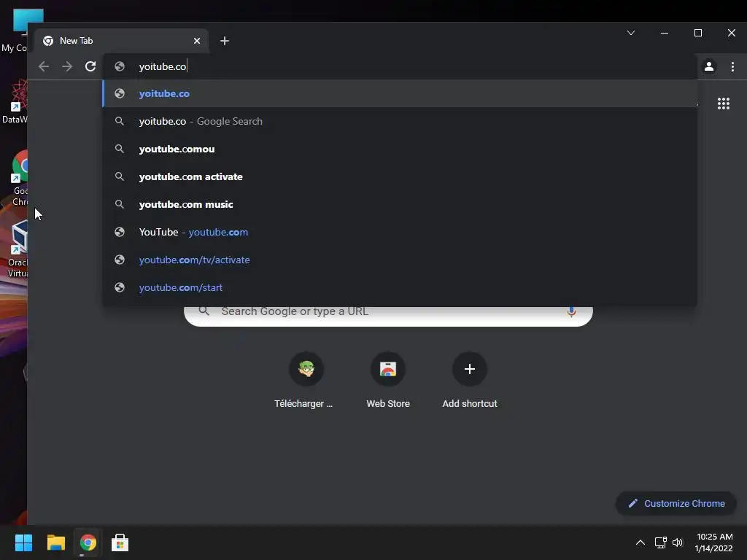Pick the youtube.com music suggestion
Image resolution: width=747 pixels, height=560 pixels.
point(400,204)
